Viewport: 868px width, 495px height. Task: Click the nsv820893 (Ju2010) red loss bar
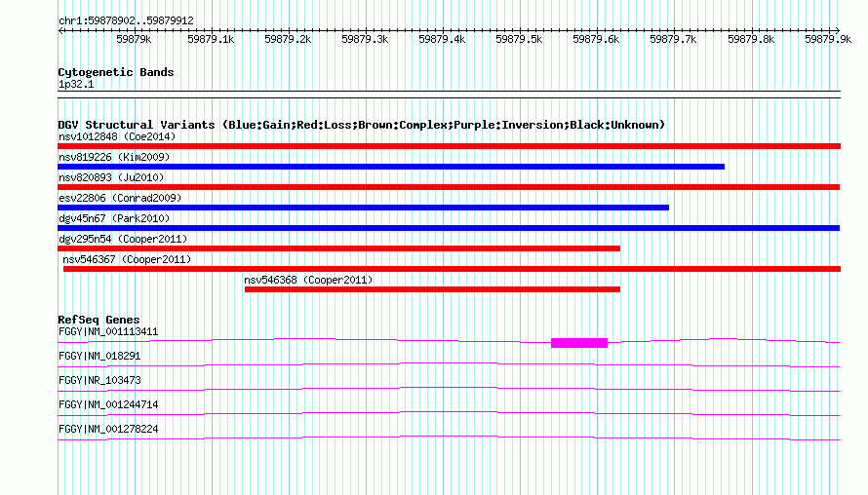point(449,187)
